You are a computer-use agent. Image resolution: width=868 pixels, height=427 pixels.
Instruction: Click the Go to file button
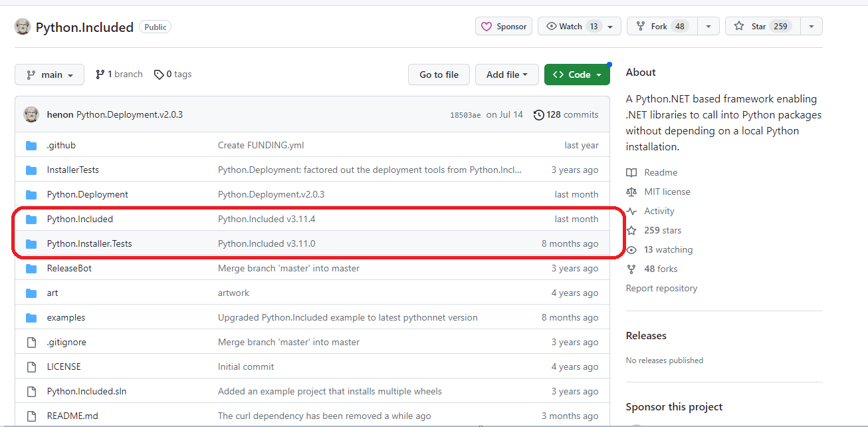tap(439, 74)
